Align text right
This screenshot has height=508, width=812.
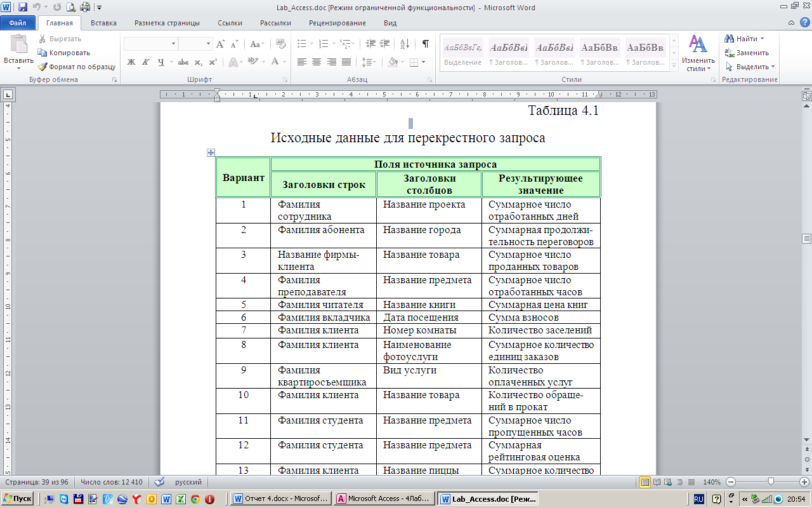[x=331, y=62]
